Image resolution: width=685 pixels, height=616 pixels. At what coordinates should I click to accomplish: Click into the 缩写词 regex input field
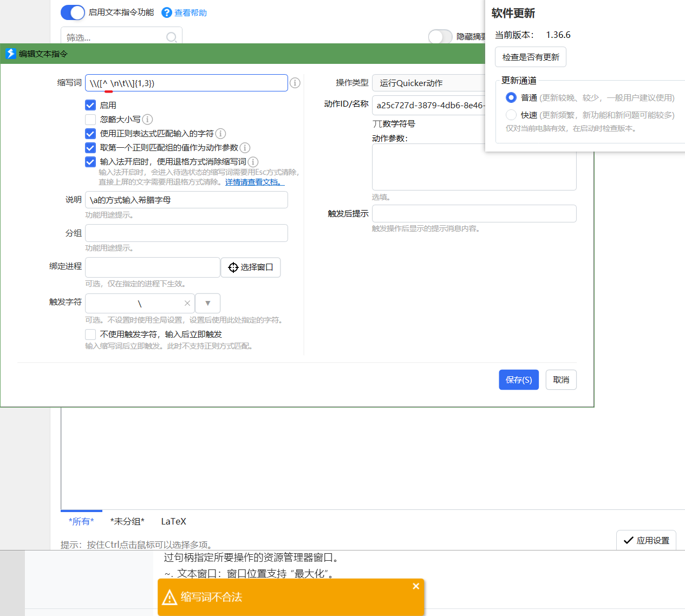pos(186,83)
